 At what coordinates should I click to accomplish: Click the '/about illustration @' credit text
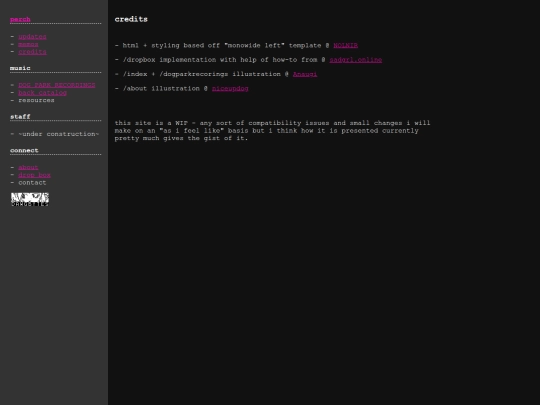pyautogui.click(x=161, y=89)
